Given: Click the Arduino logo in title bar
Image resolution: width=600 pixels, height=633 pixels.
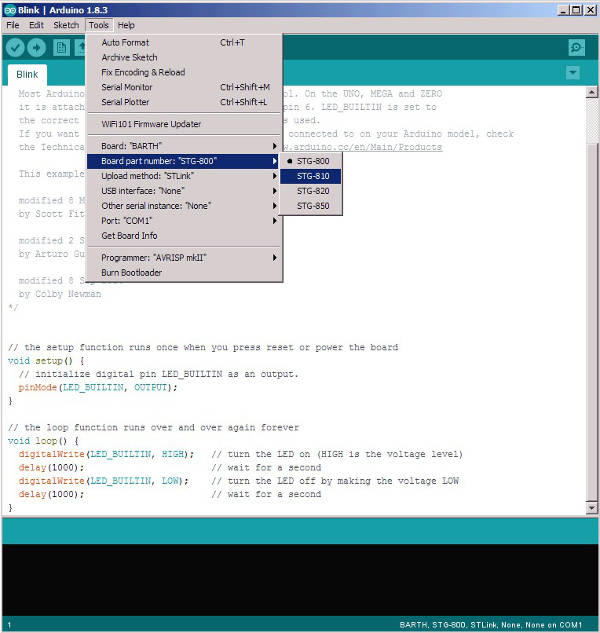Looking at the screenshot, I should point(9,8).
